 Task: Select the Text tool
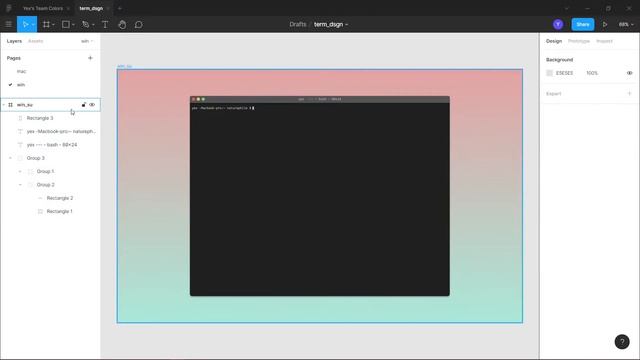point(105,24)
